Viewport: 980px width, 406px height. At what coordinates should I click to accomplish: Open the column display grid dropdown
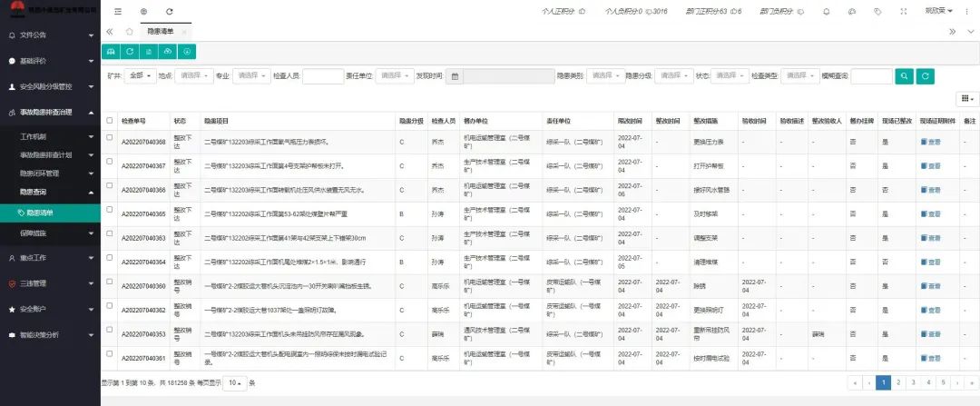pos(967,98)
